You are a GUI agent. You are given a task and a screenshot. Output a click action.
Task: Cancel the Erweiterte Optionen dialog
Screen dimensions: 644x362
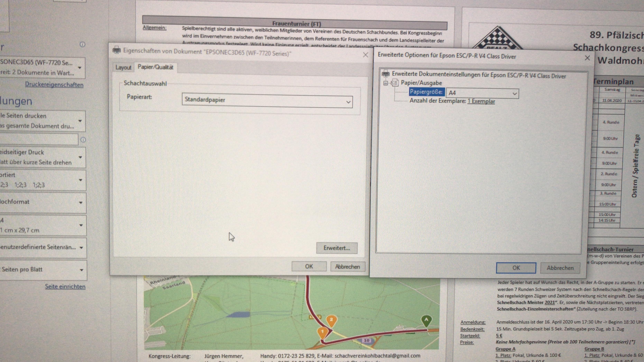tap(560, 268)
